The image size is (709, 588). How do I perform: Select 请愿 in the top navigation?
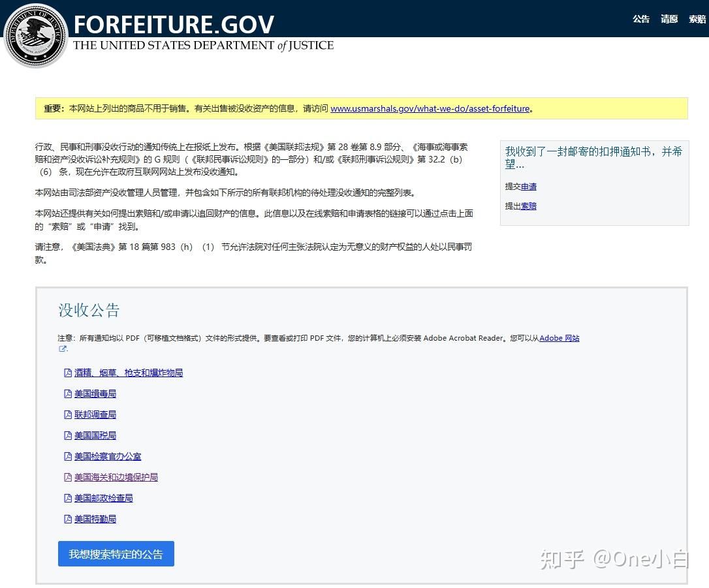point(669,19)
